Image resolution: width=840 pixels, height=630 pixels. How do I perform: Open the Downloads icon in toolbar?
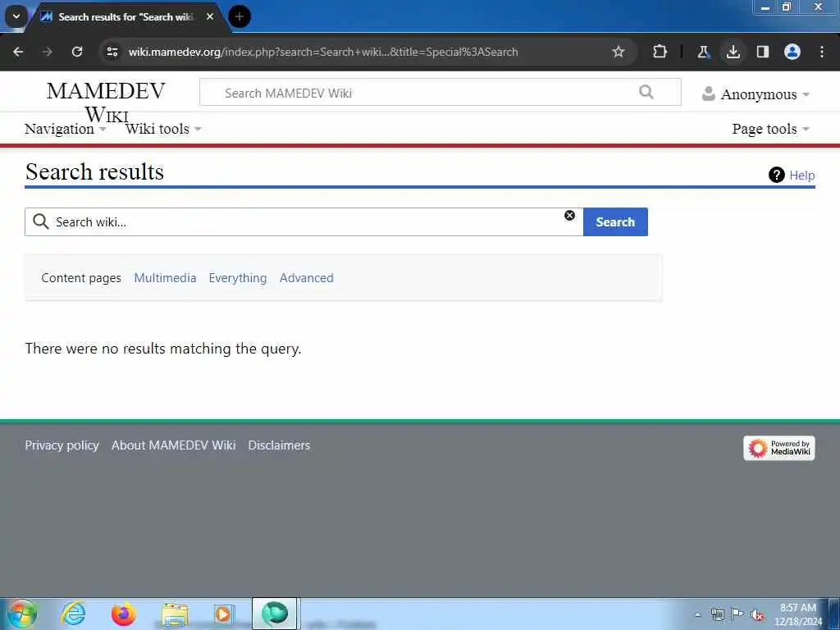(x=733, y=52)
